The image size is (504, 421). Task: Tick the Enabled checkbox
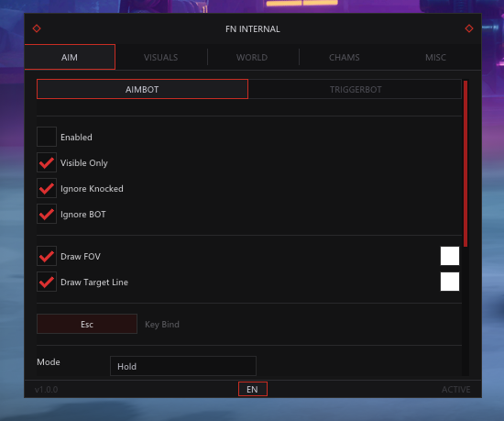click(x=47, y=137)
